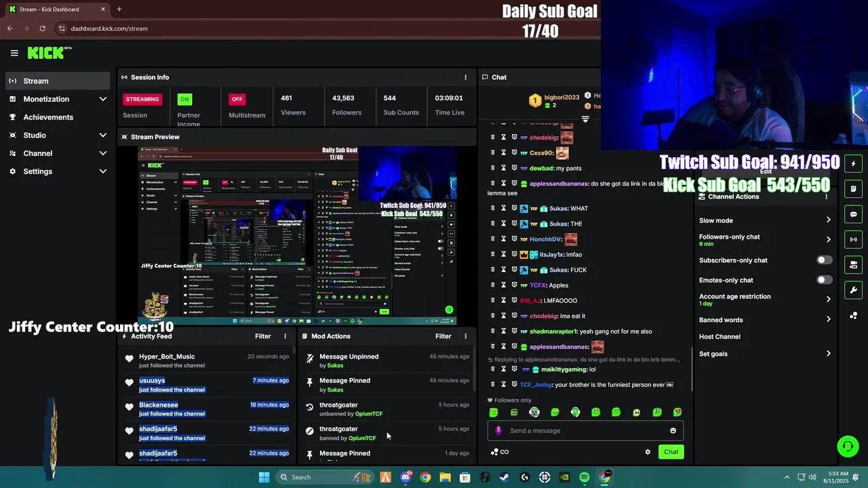The width and height of the screenshot is (868, 488).
Task: Click the heart icon next to Hyper_Bolt_Music
Action: (x=129, y=359)
